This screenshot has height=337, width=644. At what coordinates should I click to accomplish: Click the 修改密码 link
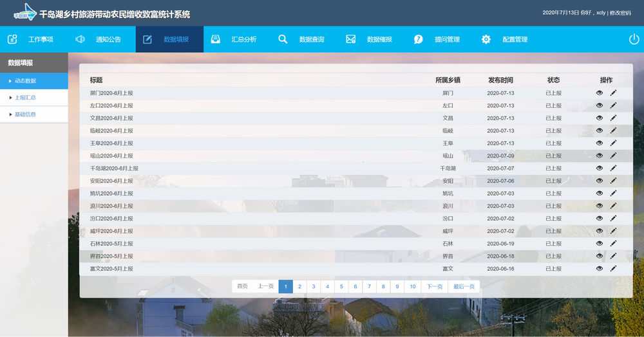click(620, 13)
